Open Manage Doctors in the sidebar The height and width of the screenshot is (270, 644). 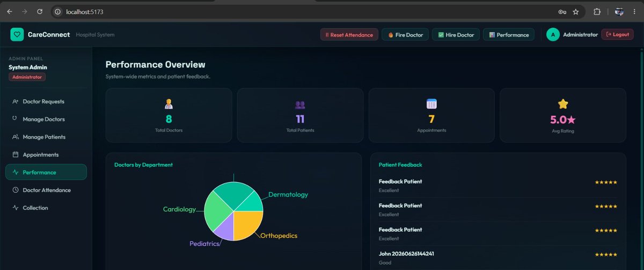46,119
